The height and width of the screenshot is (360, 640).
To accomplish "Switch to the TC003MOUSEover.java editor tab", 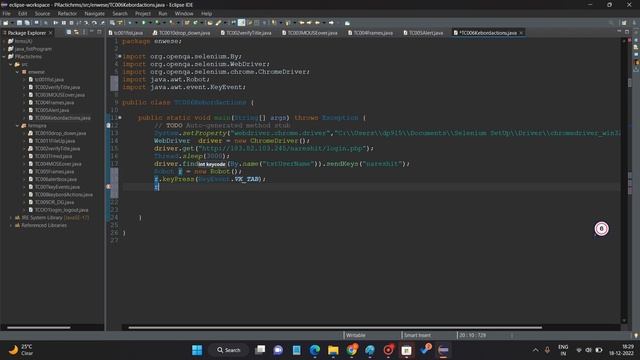I will pyautogui.click(x=310, y=33).
